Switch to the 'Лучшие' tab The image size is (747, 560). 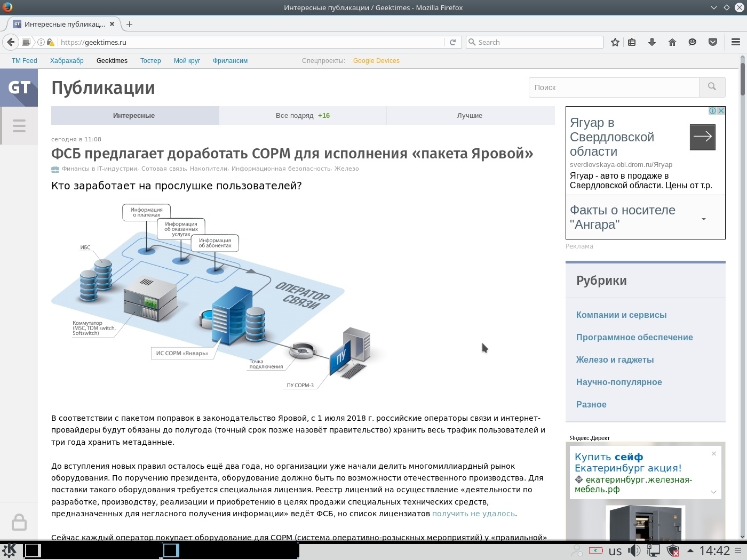point(470,115)
